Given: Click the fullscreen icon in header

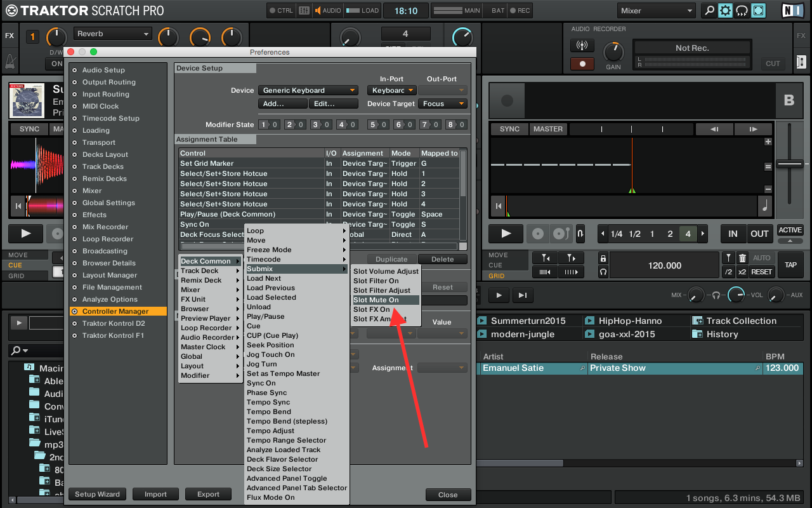Looking at the screenshot, I should (x=758, y=11).
